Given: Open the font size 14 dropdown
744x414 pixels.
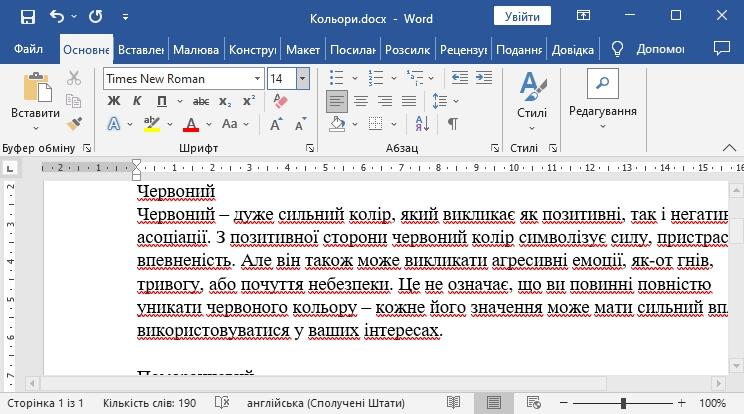Looking at the screenshot, I should tap(303, 79).
